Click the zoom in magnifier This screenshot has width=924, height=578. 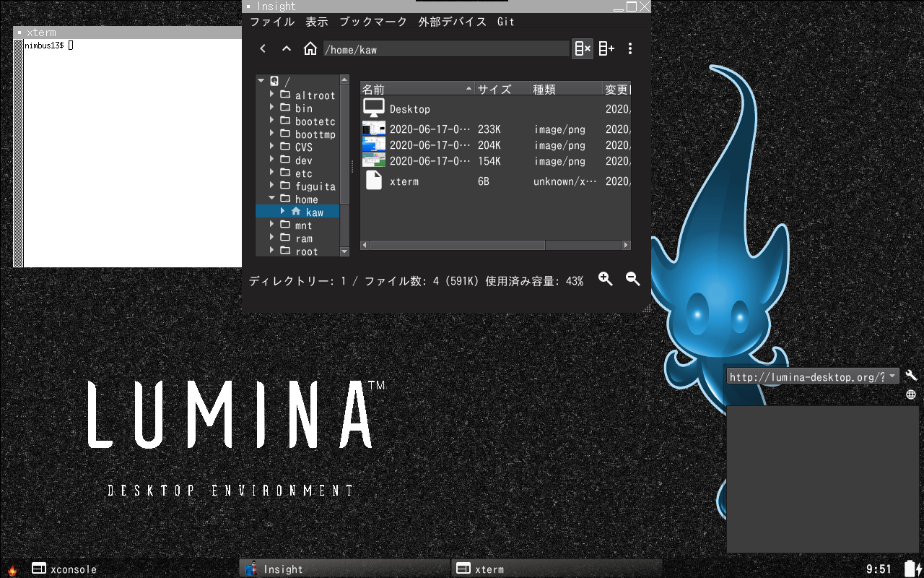click(606, 279)
